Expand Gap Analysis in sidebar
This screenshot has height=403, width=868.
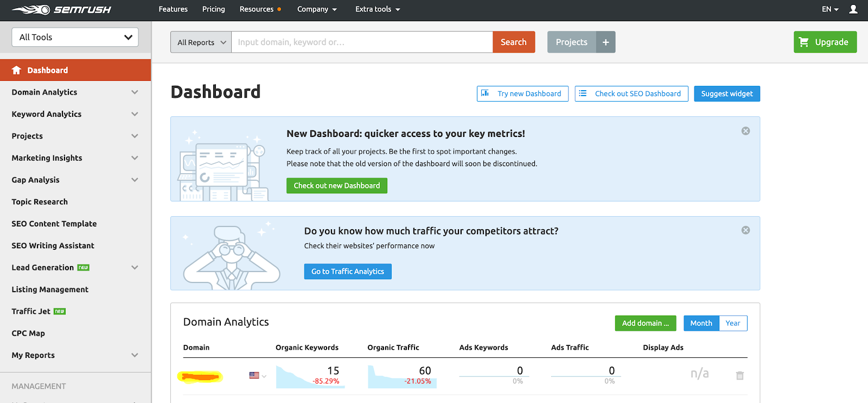[135, 180]
